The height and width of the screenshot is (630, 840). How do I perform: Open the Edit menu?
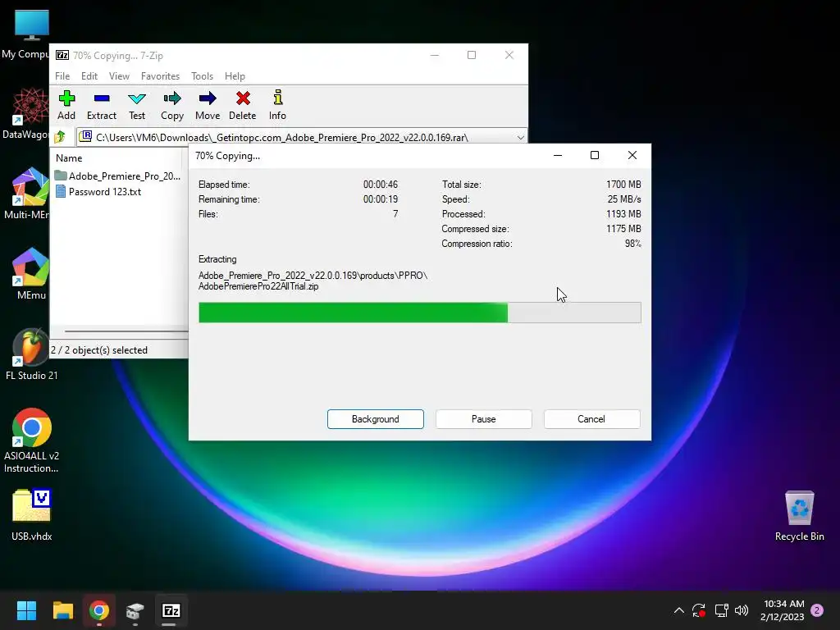tap(89, 76)
